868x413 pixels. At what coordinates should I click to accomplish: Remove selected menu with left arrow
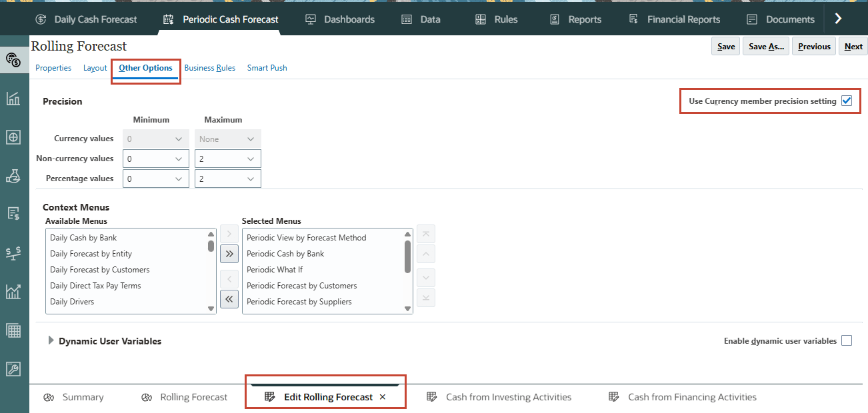229,278
